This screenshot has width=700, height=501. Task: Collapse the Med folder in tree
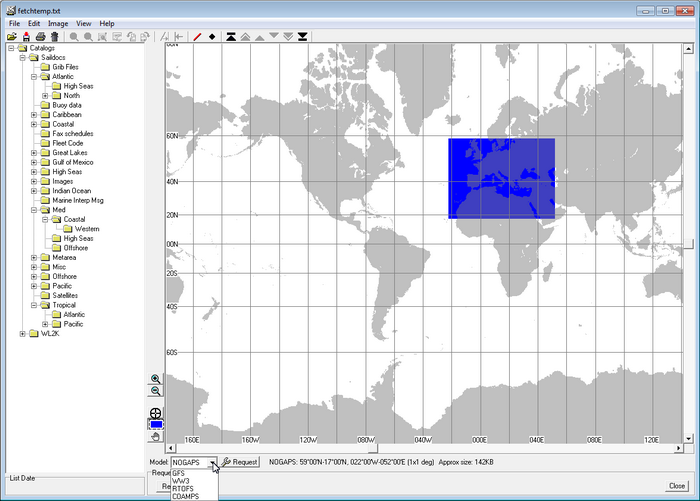click(34, 210)
